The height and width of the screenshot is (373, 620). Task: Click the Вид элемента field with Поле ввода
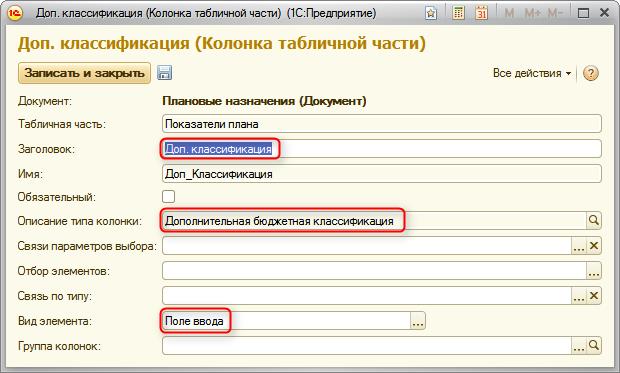click(286, 321)
